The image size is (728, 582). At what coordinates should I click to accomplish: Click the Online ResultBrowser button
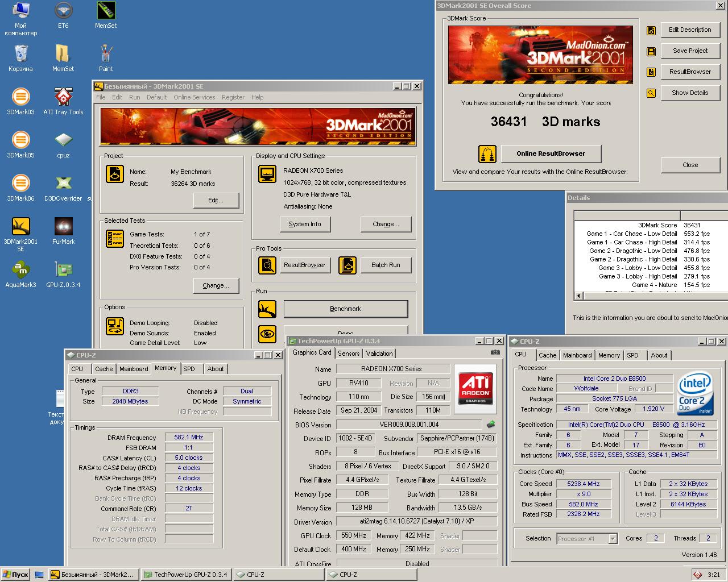point(551,153)
